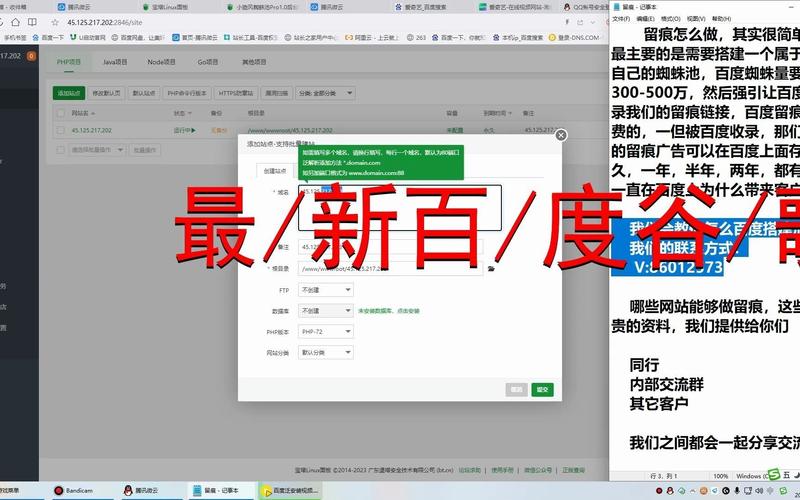800x500 pixels.
Task: Click the 未安装数据库，点击安装 link
Action: (x=389, y=311)
